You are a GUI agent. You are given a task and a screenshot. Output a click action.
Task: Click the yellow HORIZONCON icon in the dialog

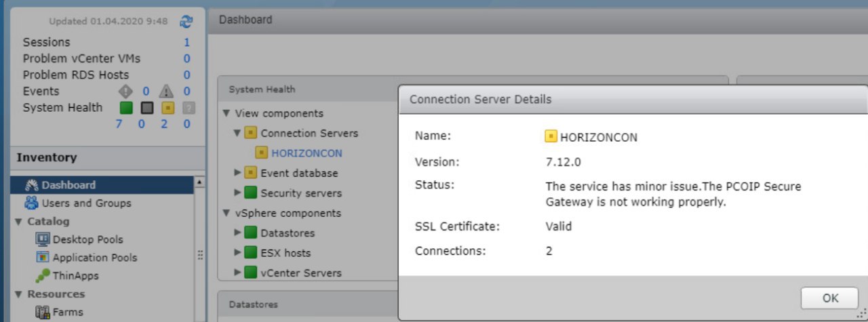coord(551,137)
